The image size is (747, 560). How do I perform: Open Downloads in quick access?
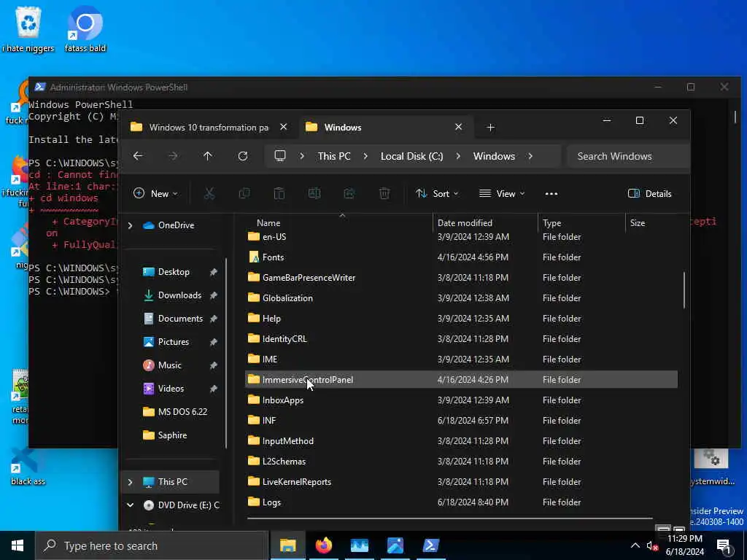coord(179,295)
